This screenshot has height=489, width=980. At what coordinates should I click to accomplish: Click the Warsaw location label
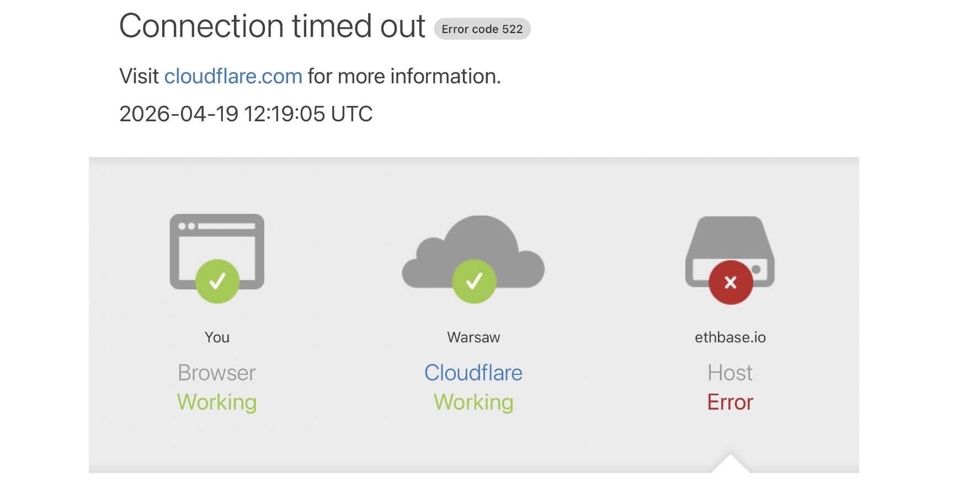tap(473, 337)
